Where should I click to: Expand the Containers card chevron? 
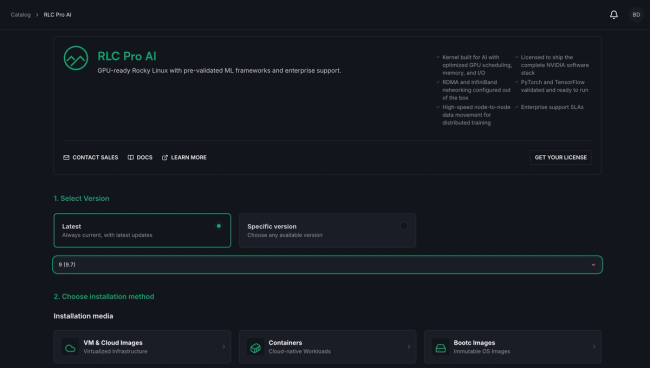[x=409, y=347]
